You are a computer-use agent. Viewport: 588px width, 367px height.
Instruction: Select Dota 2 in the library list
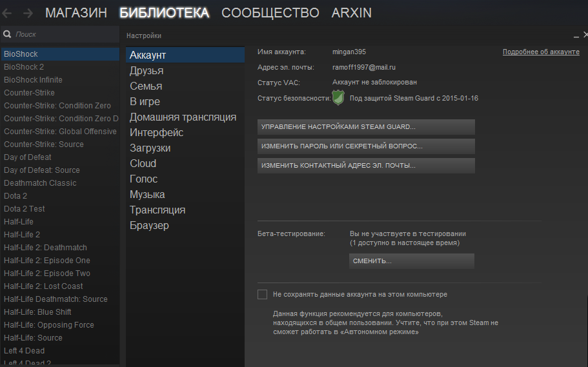60,195
